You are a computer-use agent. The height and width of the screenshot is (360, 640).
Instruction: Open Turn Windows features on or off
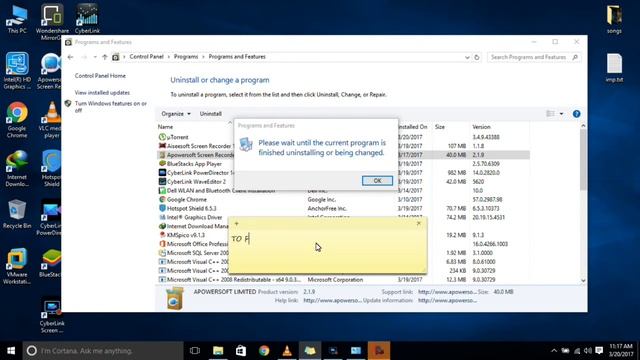click(x=111, y=107)
